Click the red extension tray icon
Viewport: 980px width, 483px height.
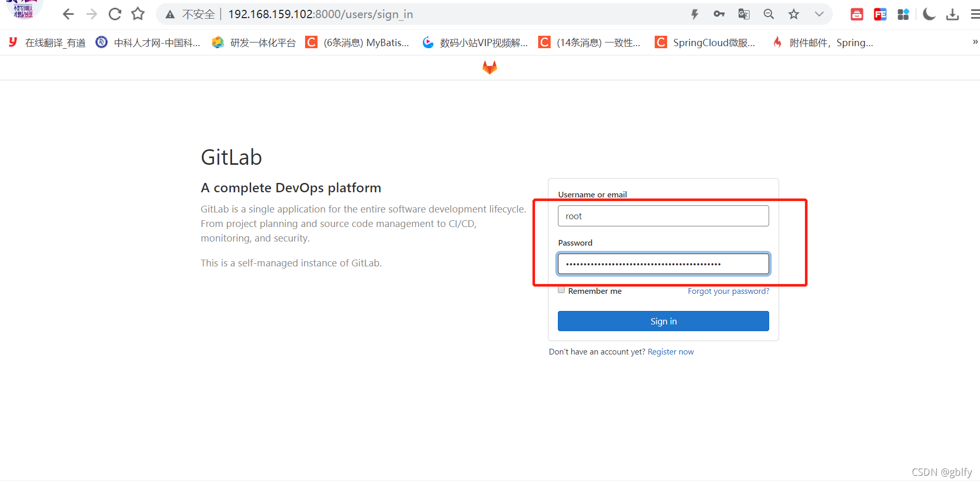(856, 14)
